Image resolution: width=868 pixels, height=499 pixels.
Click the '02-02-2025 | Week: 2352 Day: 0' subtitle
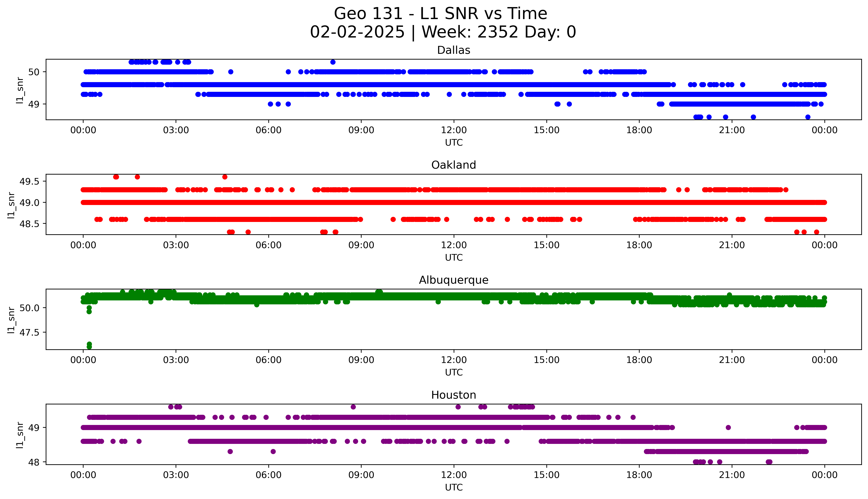point(443,32)
